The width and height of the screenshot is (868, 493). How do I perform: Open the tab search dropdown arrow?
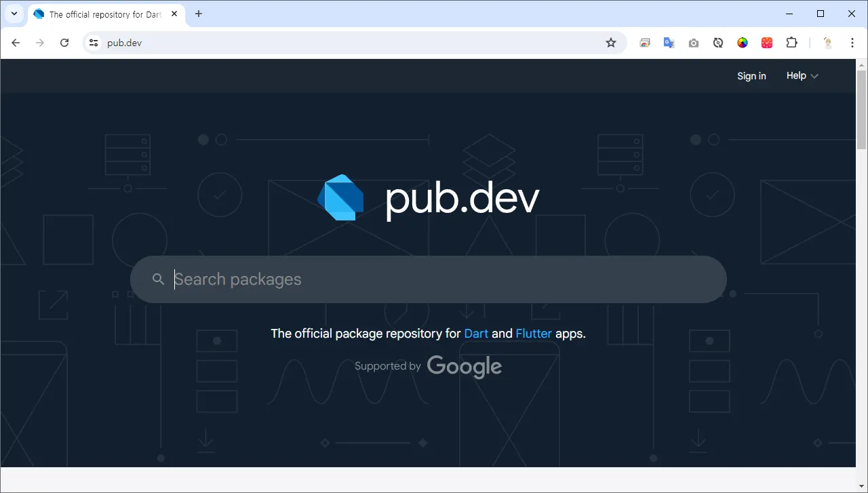tap(14, 14)
